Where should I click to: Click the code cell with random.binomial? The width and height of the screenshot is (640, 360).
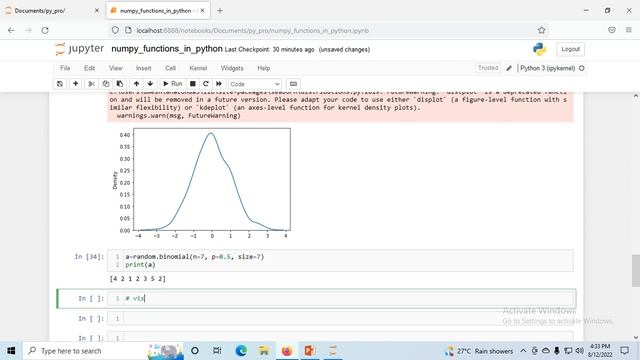[x=340, y=260]
